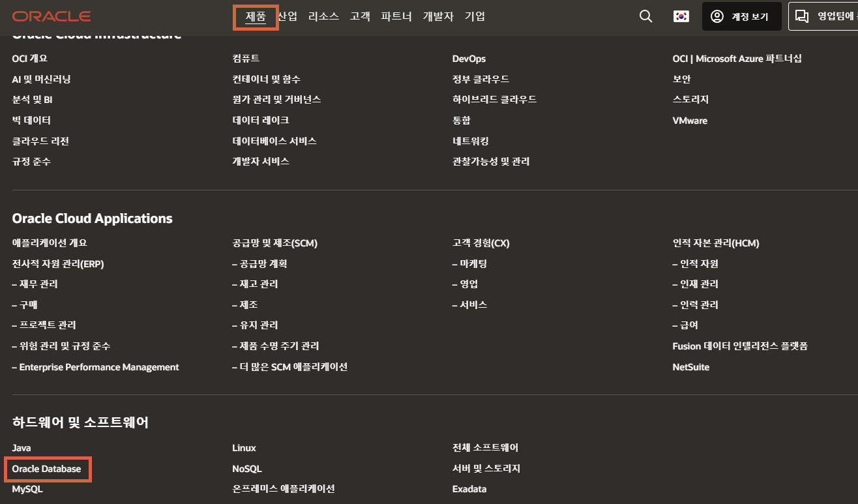The height and width of the screenshot is (504, 858).
Task: Click 데이터베이스 서비스 link
Action: point(274,141)
